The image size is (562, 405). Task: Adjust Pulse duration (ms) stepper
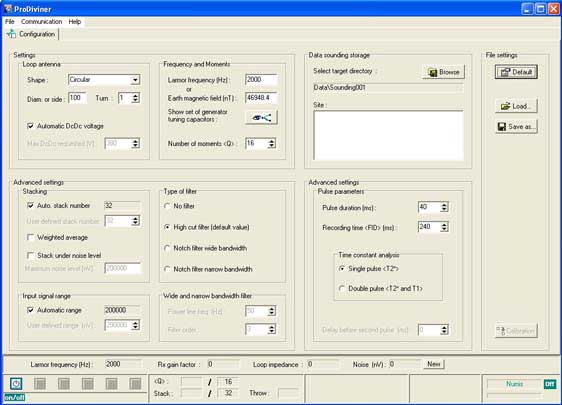[444, 207]
